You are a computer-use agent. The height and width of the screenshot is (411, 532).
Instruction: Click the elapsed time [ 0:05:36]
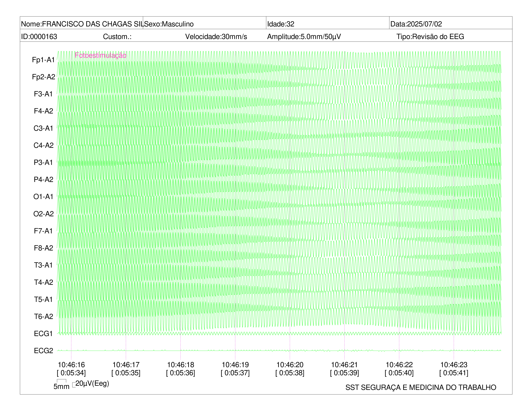(x=181, y=373)
